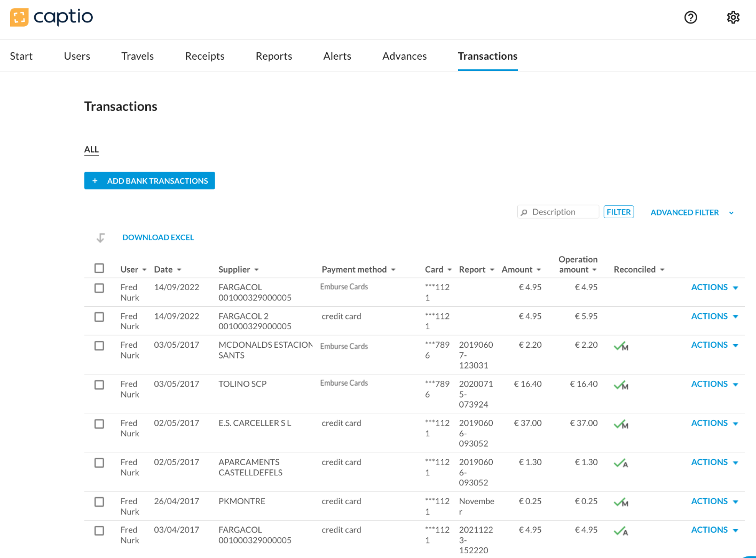Tick the APARCAMENTS CASTELLDEFELS row checkbox
756x558 pixels.
point(99,463)
